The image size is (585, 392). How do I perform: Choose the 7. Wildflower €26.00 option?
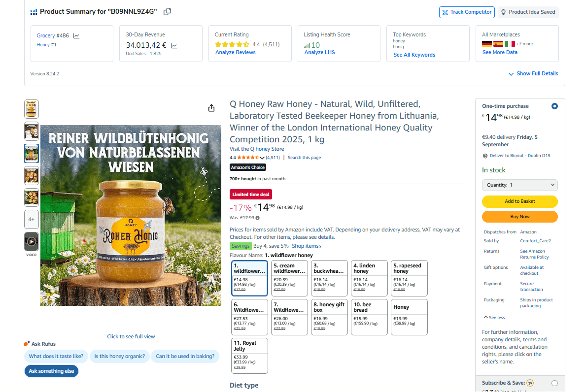click(x=289, y=317)
